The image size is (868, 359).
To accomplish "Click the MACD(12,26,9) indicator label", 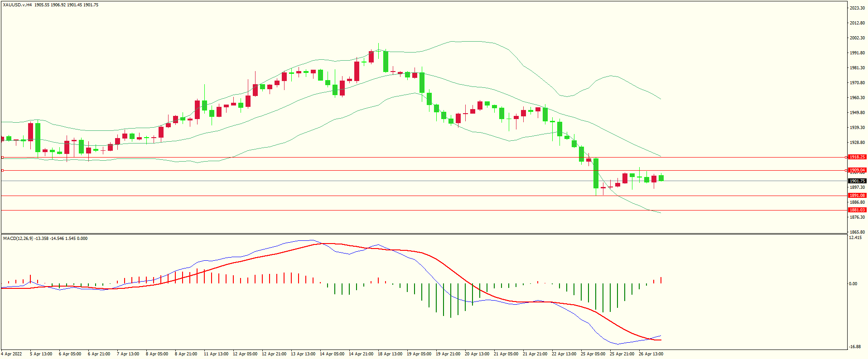I will coord(18,239).
